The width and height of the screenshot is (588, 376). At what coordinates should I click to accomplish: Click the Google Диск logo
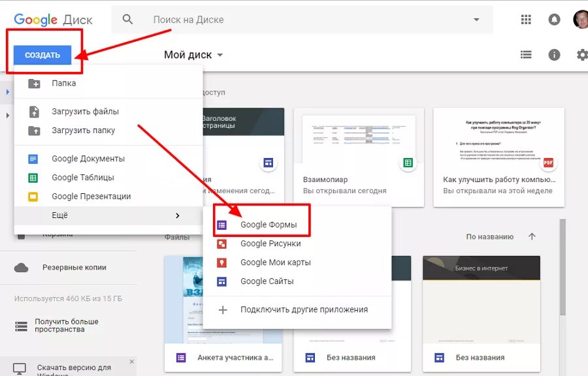(53, 20)
